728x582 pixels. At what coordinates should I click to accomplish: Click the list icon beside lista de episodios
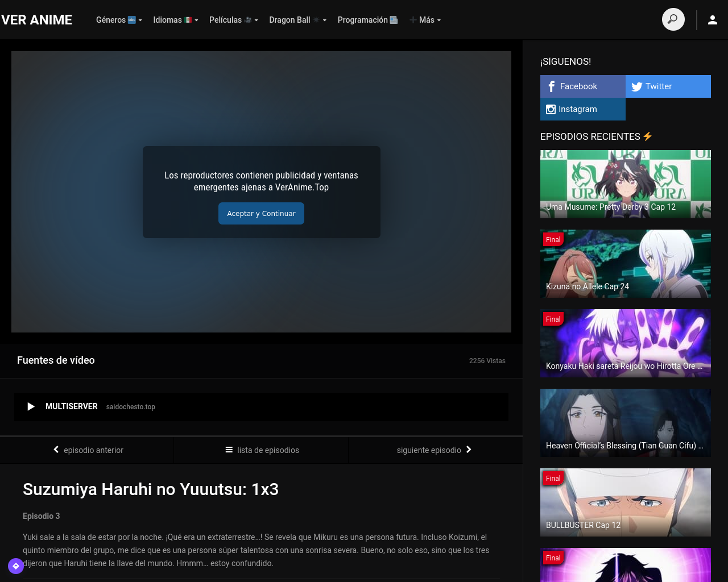coord(229,450)
